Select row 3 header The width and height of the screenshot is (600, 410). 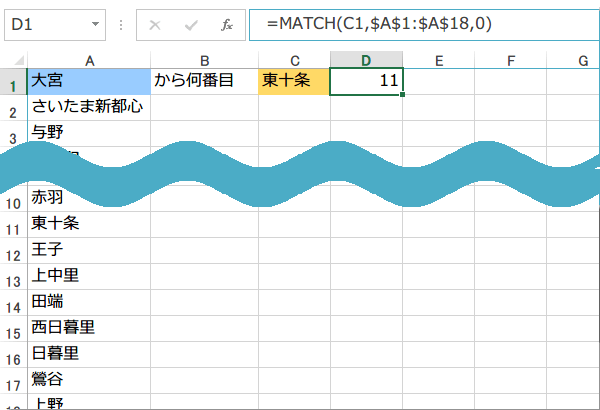point(13,134)
